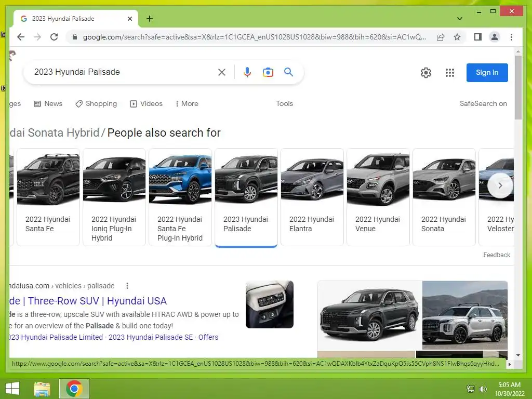Image resolution: width=532 pixels, height=399 pixels.
Task: Click the forward navigation arrow
Action: click(x=37, y=37)
